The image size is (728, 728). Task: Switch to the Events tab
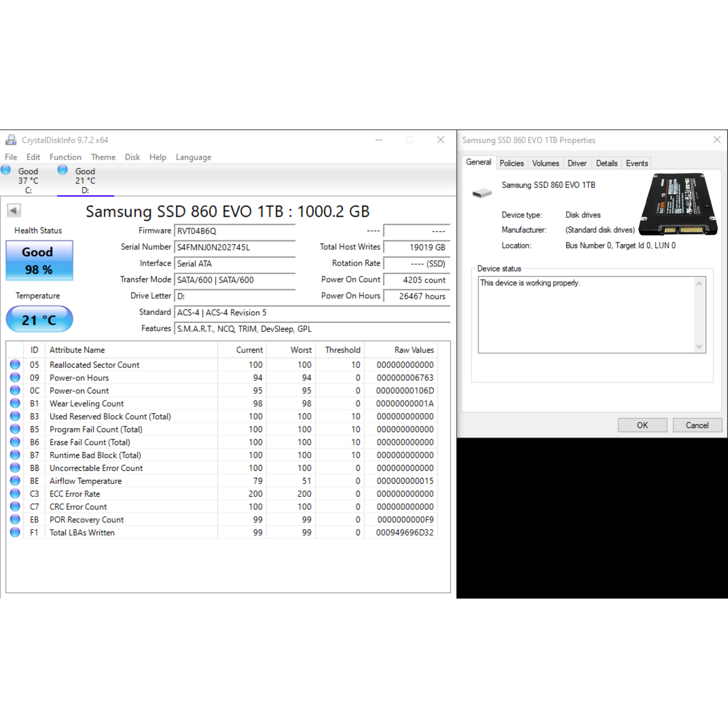637,163
